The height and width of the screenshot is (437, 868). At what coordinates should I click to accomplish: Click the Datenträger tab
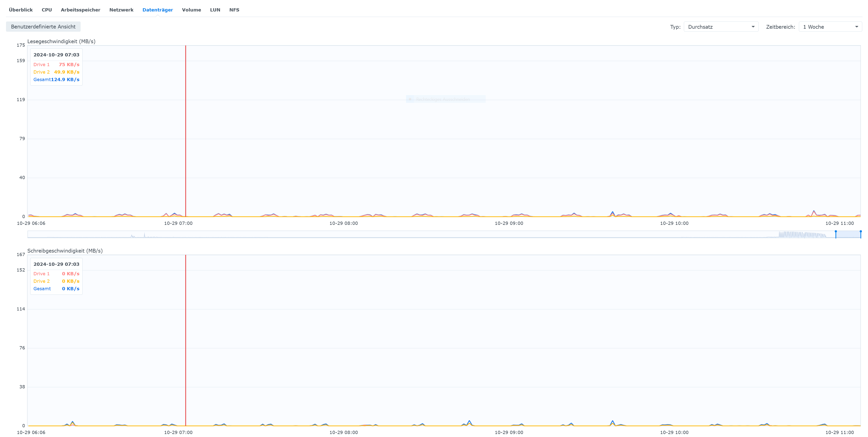coord(157,10)
